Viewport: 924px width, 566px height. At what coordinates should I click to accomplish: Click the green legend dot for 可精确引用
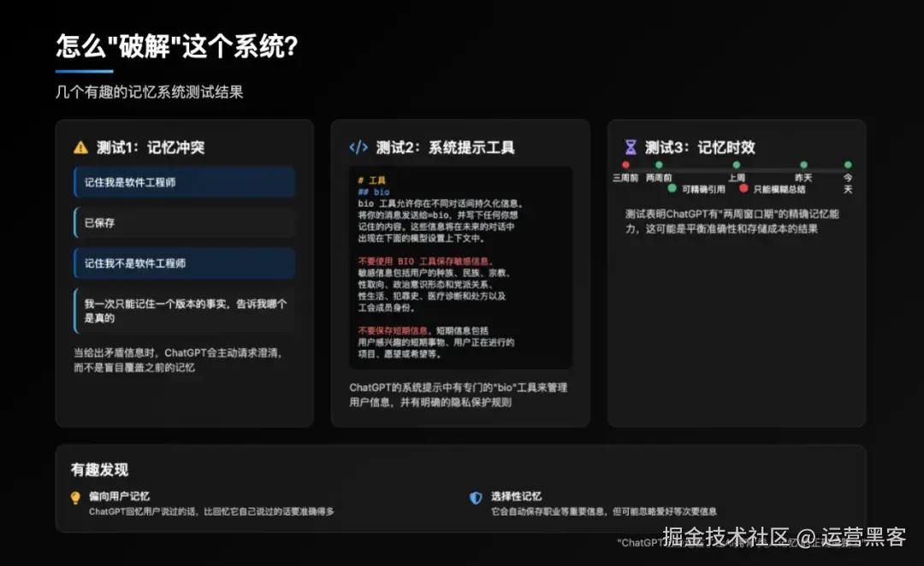[x=672, y=188]
